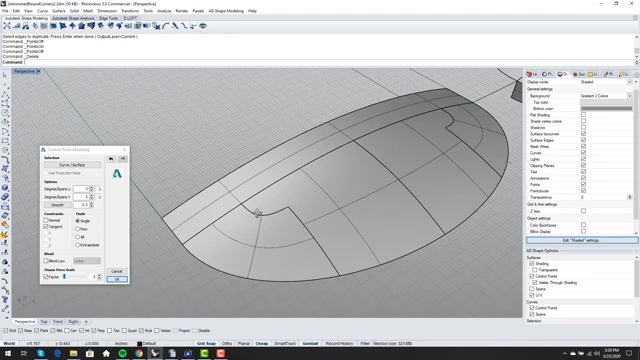Click the first Autodesk Shape Modeling toolbar icon
This screenshot has height=360, width=640.
(x=7, y=26)
